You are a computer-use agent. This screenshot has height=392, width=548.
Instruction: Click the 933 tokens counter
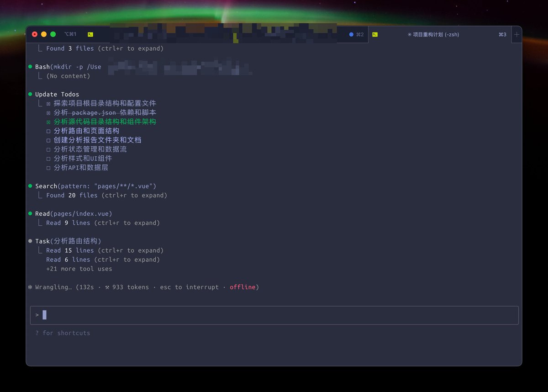(x=130, y=287)
